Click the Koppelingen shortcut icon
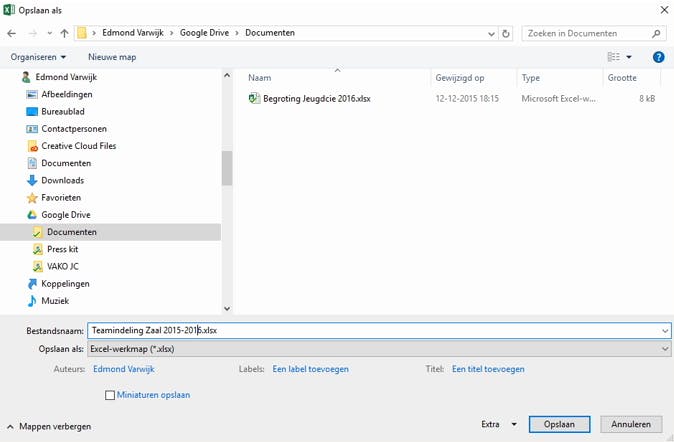 32,284
